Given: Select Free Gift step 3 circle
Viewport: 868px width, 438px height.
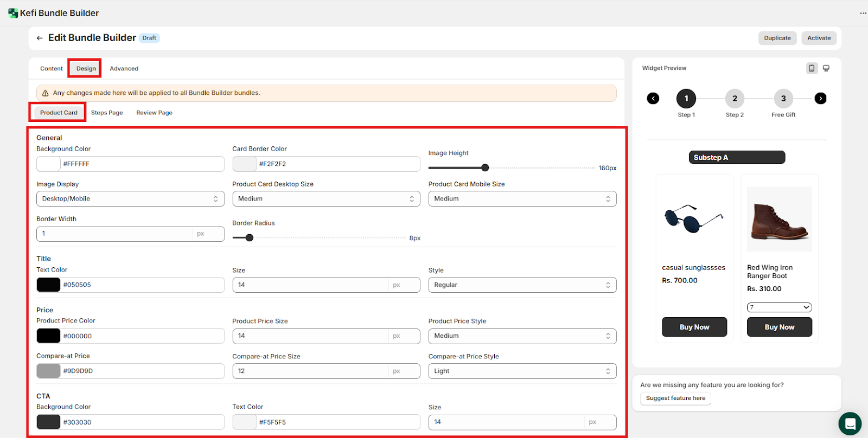Looking at the screenshot, I should click(x=783, y=98).
